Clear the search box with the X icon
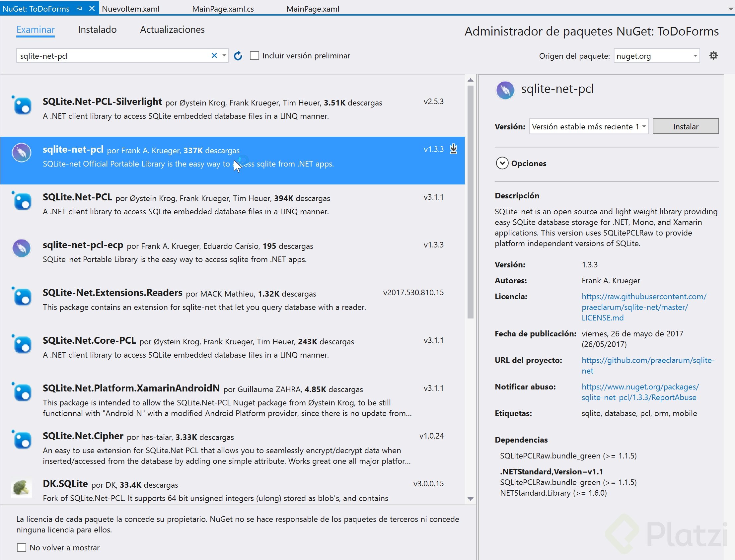This screenshot has width=735, height=560. pyautogui.click(x=214, y=55)
